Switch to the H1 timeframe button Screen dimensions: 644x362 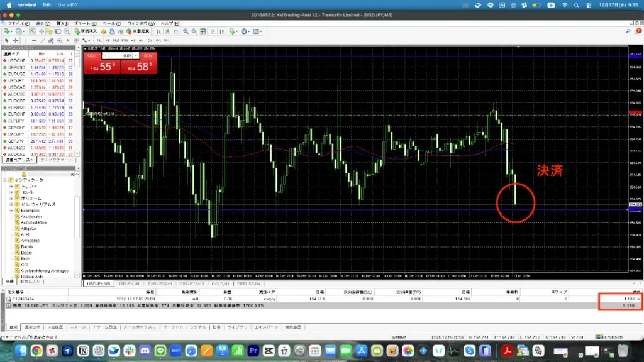pyautogui.click(x=133, y=40)
